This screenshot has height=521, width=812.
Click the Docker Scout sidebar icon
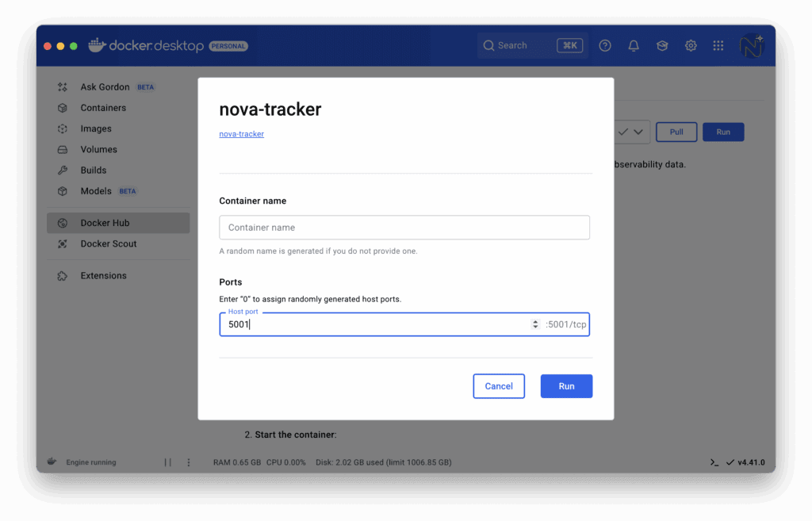tap(63, 243)
